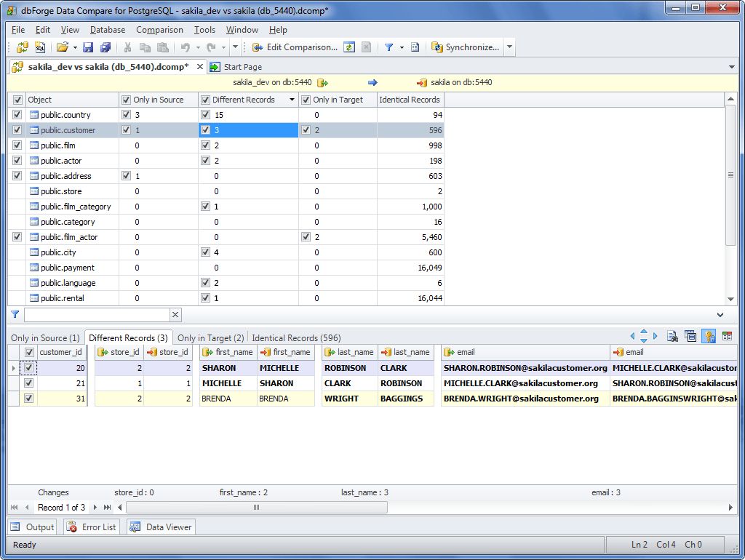Uncheck Only in Target checkbox for public.film_actor
The height and width of the screenshot is (560, 745).
306,236
